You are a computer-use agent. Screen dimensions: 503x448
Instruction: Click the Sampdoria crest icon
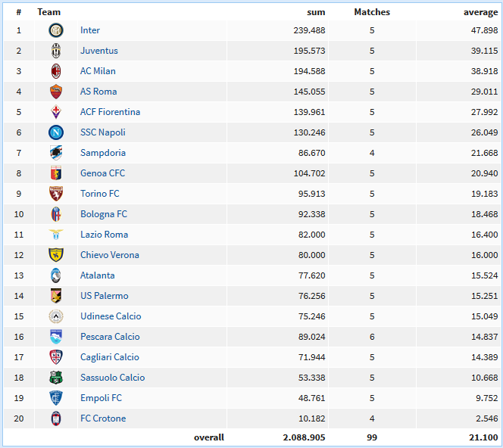pyautogui.click(x=56, y=153)
